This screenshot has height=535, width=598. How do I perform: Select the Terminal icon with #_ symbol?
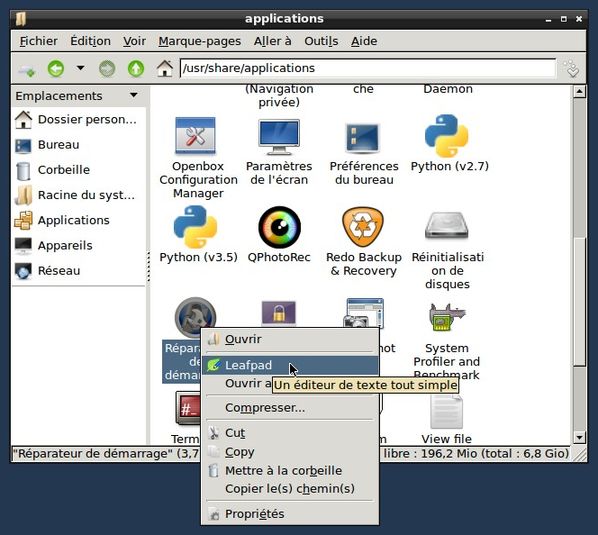pos(188,409)
